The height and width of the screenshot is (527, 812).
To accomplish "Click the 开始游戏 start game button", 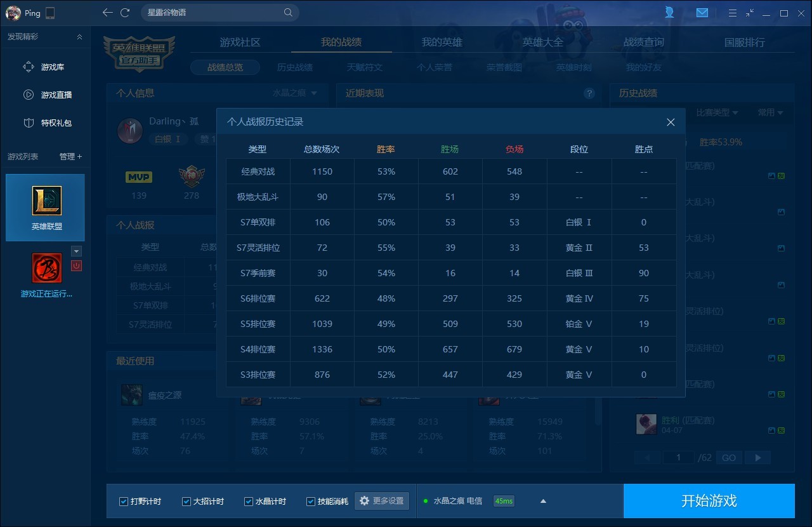I will (x=709, y=501).
